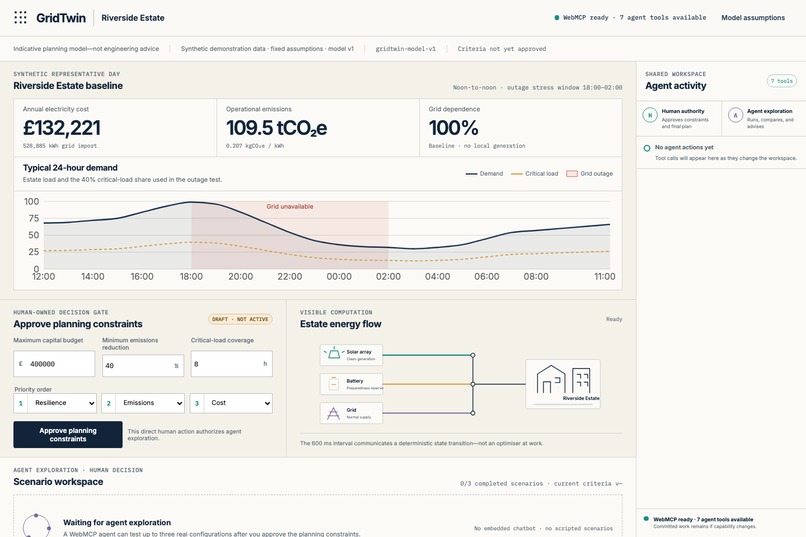Click the 109.5 tCO₂e emissions value
This screenshot has width=806, height=537.
[277, 128]
